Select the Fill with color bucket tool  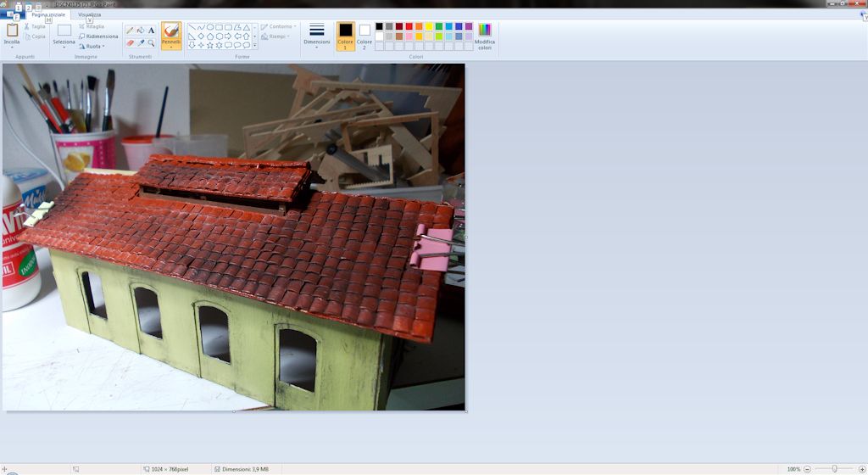[141, 31]
